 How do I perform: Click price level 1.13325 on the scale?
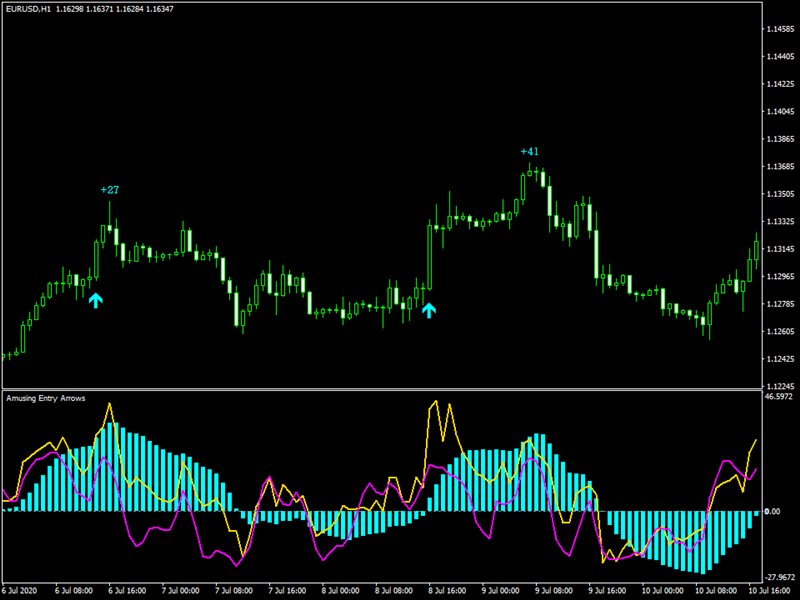[x=781, y=221]
